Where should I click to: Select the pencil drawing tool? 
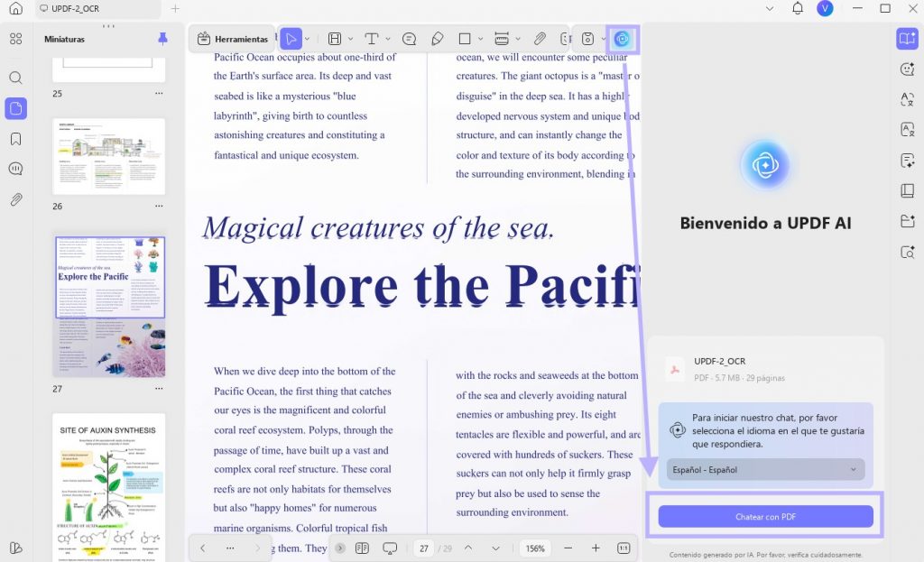(x=438, y=39)
